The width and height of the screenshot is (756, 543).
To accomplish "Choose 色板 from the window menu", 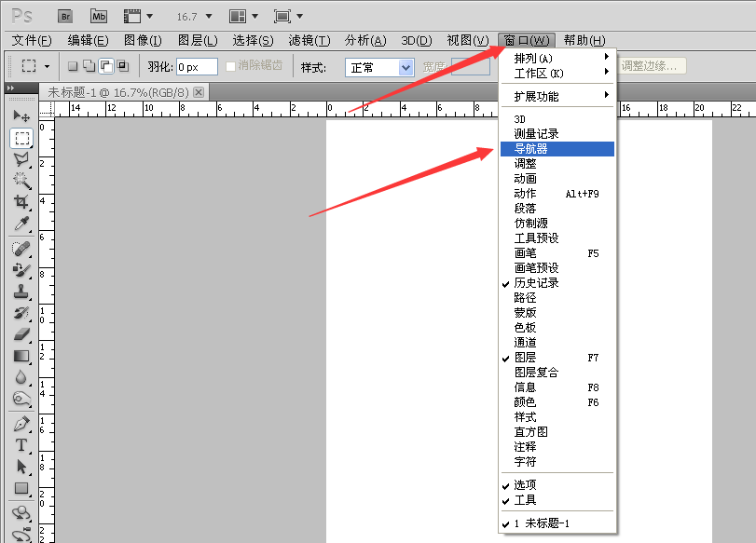I will pos(557,328).
